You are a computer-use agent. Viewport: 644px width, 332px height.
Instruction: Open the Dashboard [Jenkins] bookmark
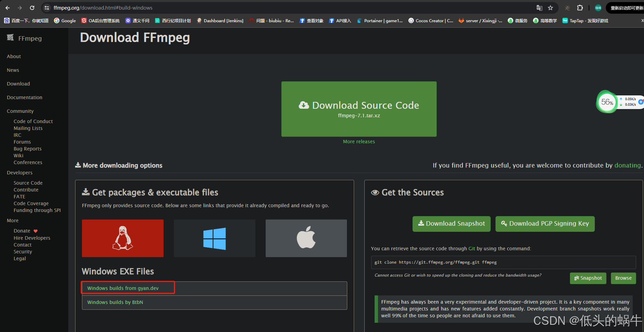click(x=220, y=21)
